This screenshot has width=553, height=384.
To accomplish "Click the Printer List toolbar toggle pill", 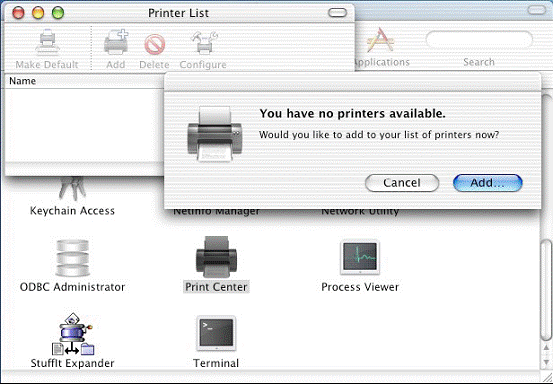I will [338, 13].
